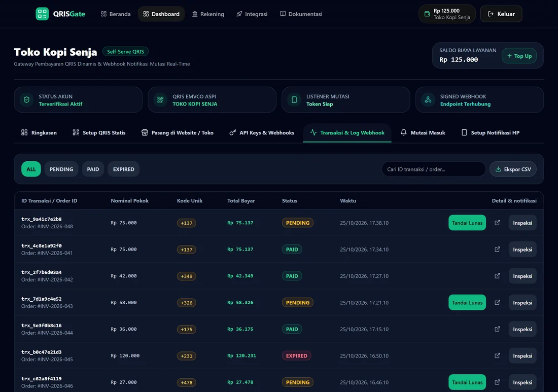The height and width of the screenshot is (392, 558).
Task: Click timestamp 25/10/2026, 16.46.10
Action: click(x=364, y=382)
